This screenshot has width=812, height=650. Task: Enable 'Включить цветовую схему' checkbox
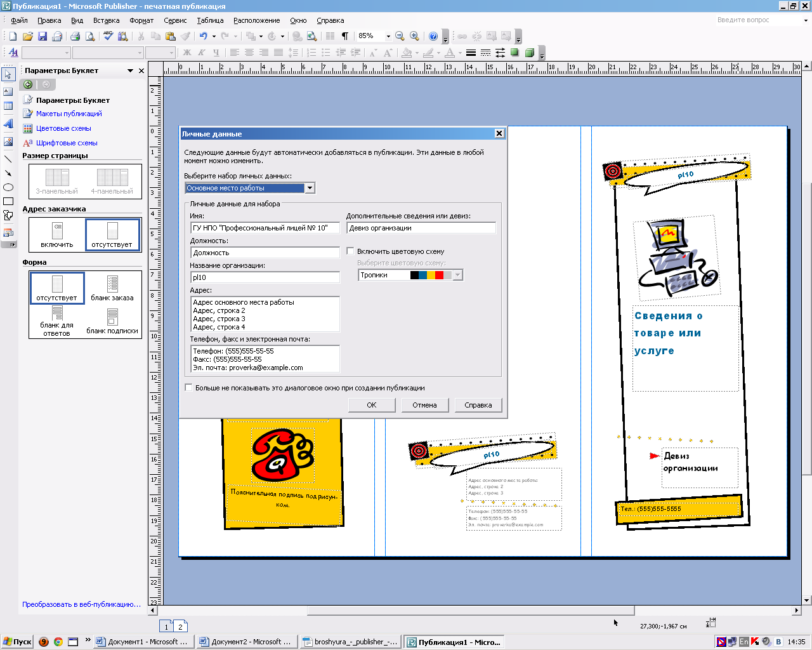350,251
